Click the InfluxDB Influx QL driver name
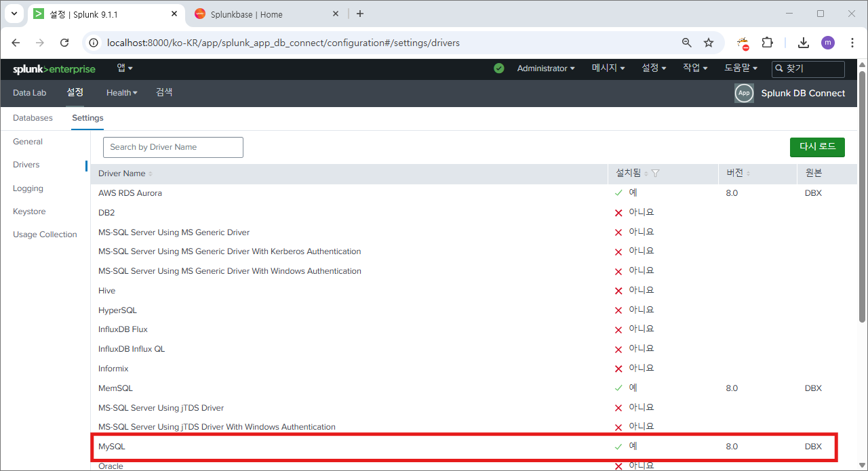This screenshot has height=471, width=868. tap(132, 349)
